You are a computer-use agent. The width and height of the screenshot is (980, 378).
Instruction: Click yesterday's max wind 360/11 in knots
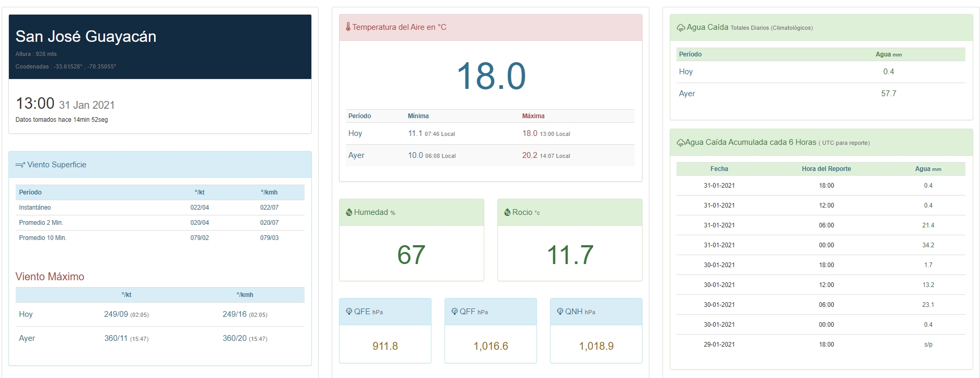coord(116,338)
